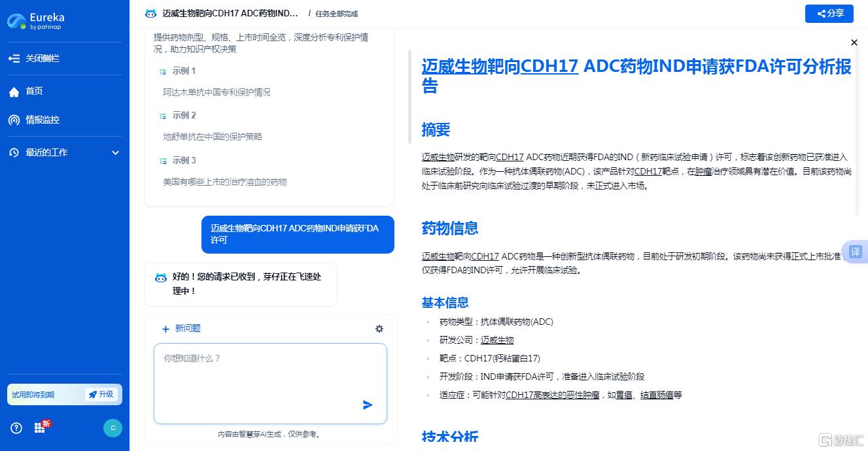Click 结直肠癌 link in indications
This screenshot has width=868, height=451.
(x=657, y=395)
